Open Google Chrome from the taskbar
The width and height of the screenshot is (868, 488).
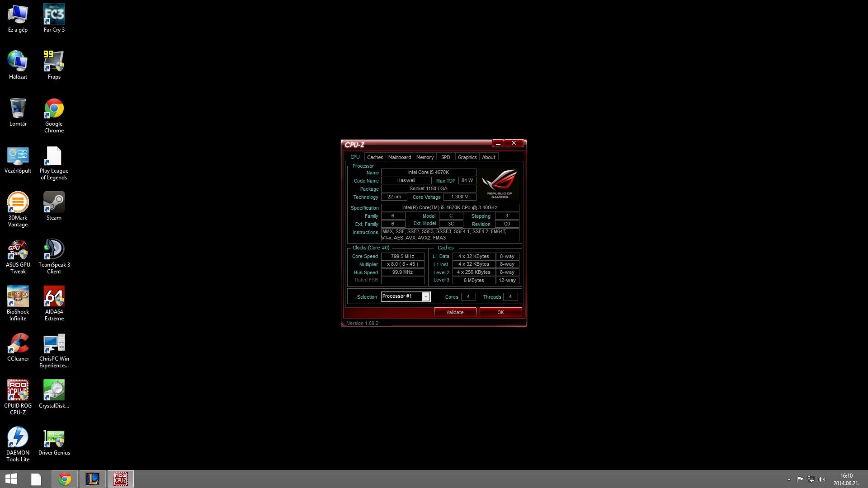(65, 479)
